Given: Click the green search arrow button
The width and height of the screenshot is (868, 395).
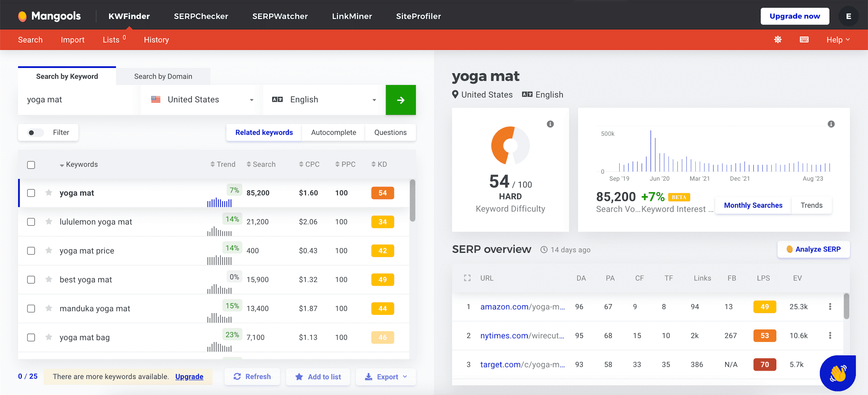Looking at the screenshot, I should point(401,100).
